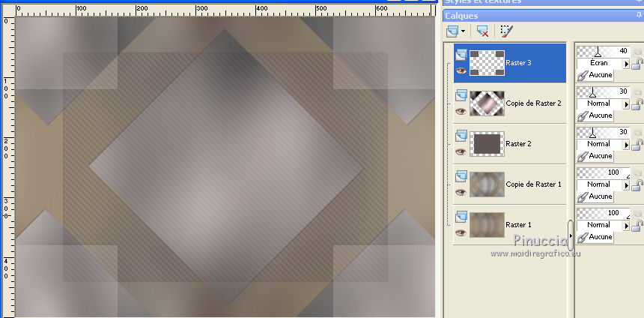Click the 'Raster 3' layer name
644x318 pixels.
click(x=518, y=63)
